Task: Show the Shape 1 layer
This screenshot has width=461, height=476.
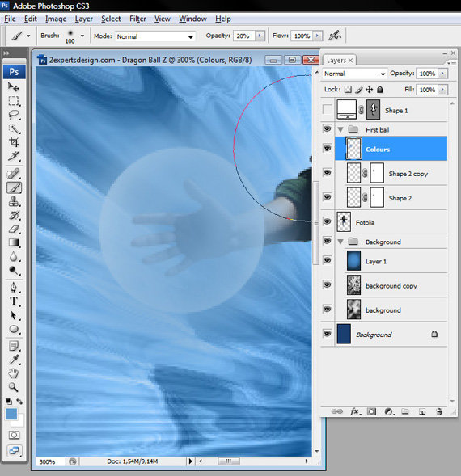Action: coord(327,110)
